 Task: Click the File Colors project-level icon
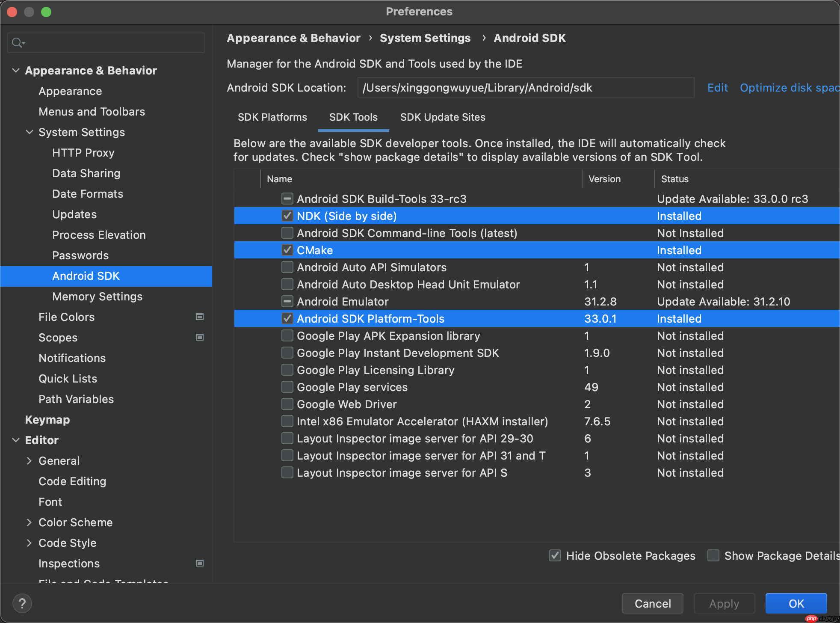[x=199, y=317]
